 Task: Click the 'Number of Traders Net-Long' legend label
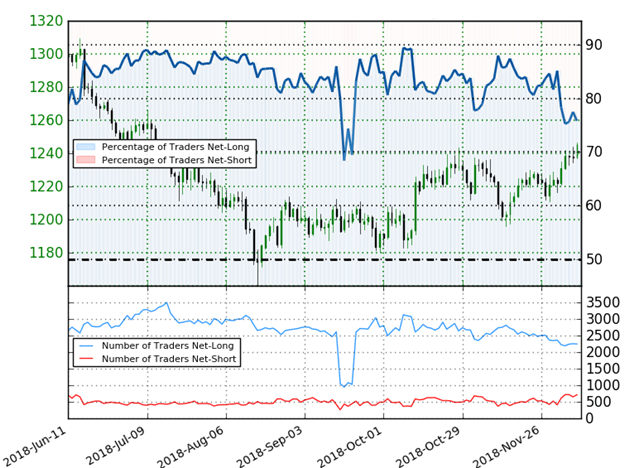pos(168,346)
